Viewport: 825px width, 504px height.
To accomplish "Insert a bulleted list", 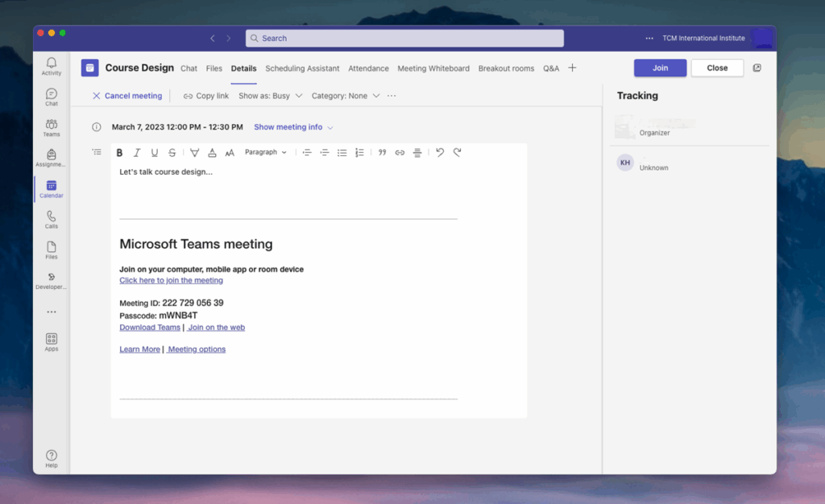I will [x=342, y=152].
